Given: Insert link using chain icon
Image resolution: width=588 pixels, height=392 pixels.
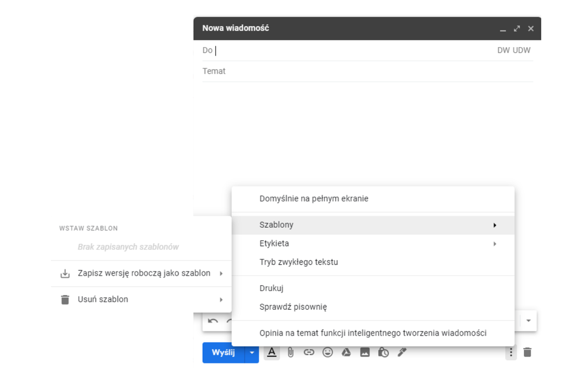Looking at the screenshot, I should pyautogui.click(x=309, y=352).
